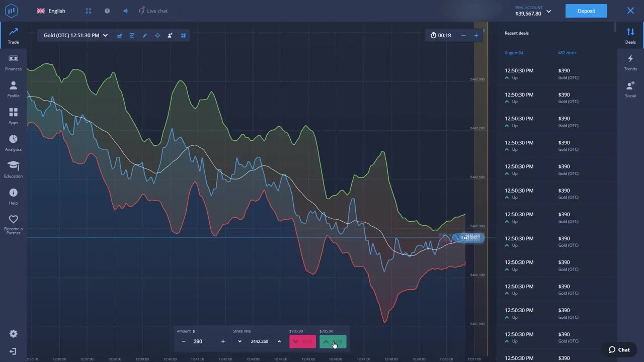644x362 pixels.
Task: Click the strike rate value 2442.260
Action: pyautogui.click(x=260, y=341)
